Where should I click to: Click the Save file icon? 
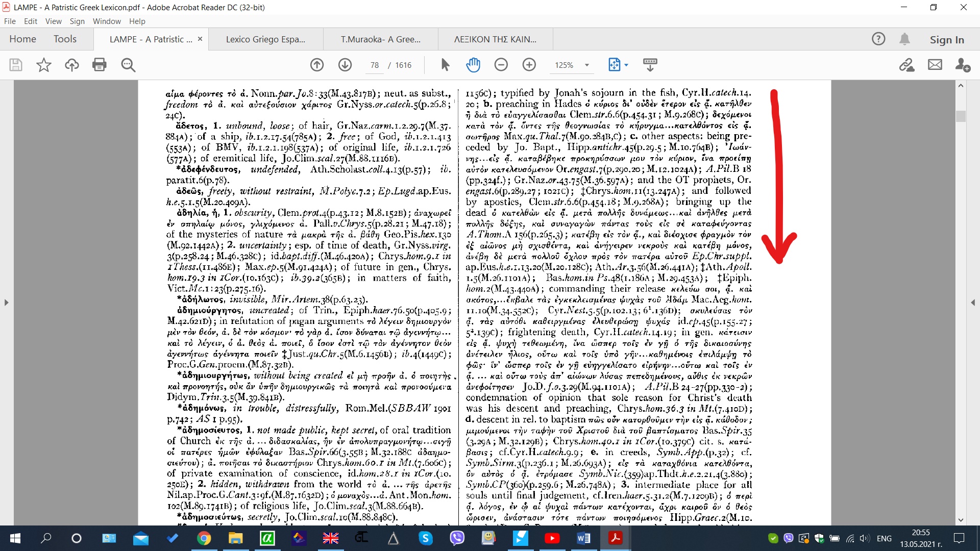click(x=16, y=65)
